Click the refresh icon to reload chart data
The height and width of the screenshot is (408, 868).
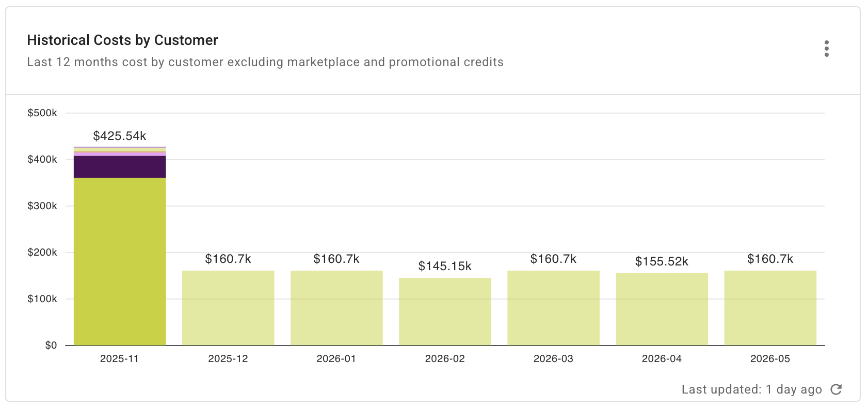[x=837, y=389]
